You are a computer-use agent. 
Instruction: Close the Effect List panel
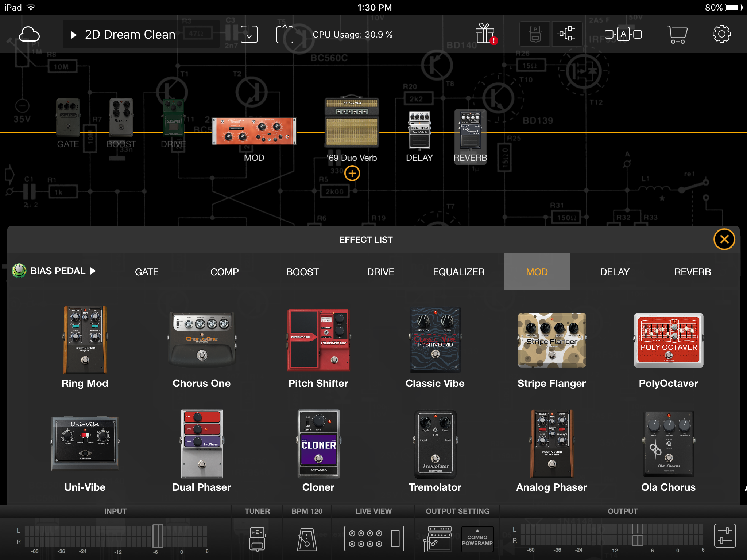point(724,240)
